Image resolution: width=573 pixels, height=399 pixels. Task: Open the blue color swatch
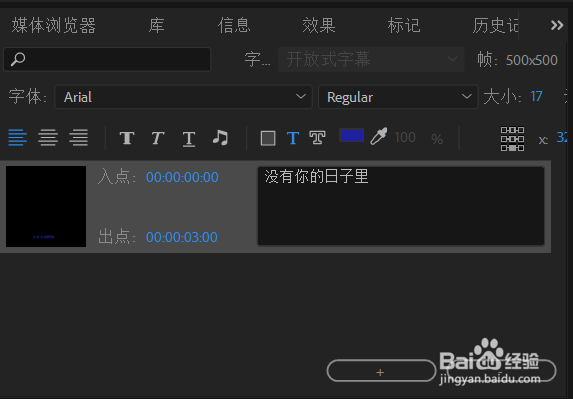click(x=351, y=135)
